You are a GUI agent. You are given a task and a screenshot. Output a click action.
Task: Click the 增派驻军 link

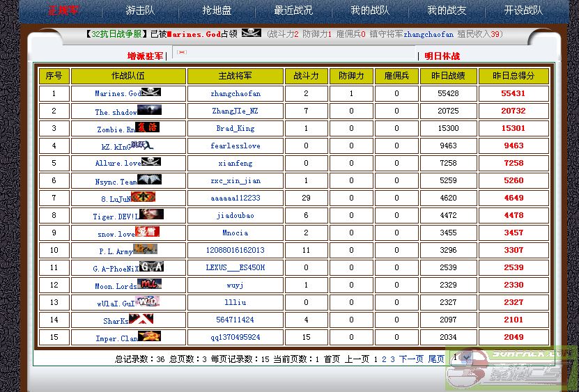tap(145, 56)
